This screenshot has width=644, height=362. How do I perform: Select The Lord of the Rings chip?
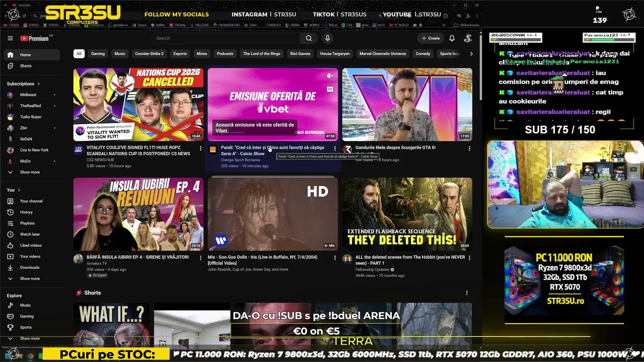tap(262, 54)
